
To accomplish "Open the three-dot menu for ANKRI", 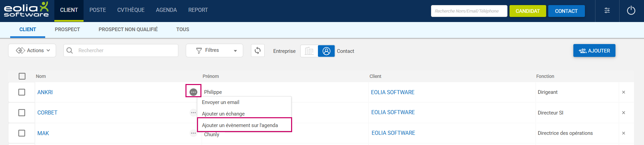I will [193, 92].
